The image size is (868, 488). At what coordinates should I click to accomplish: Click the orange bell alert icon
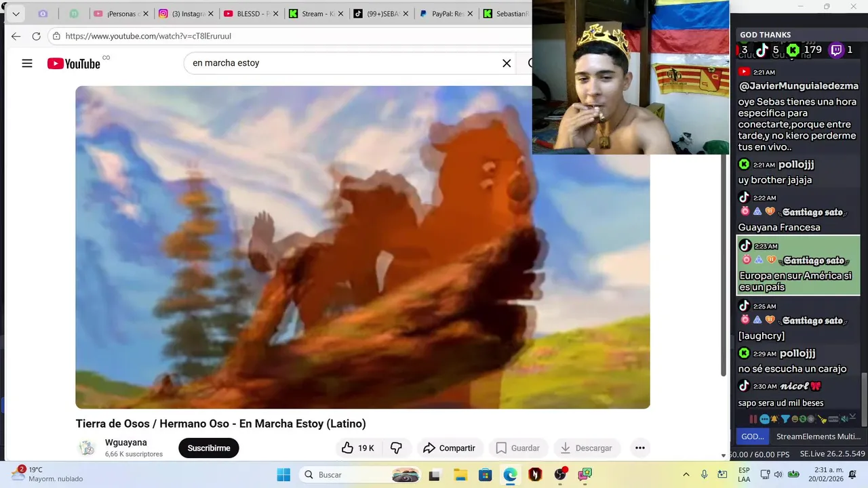pyautogui.click(x=774, y=419)
